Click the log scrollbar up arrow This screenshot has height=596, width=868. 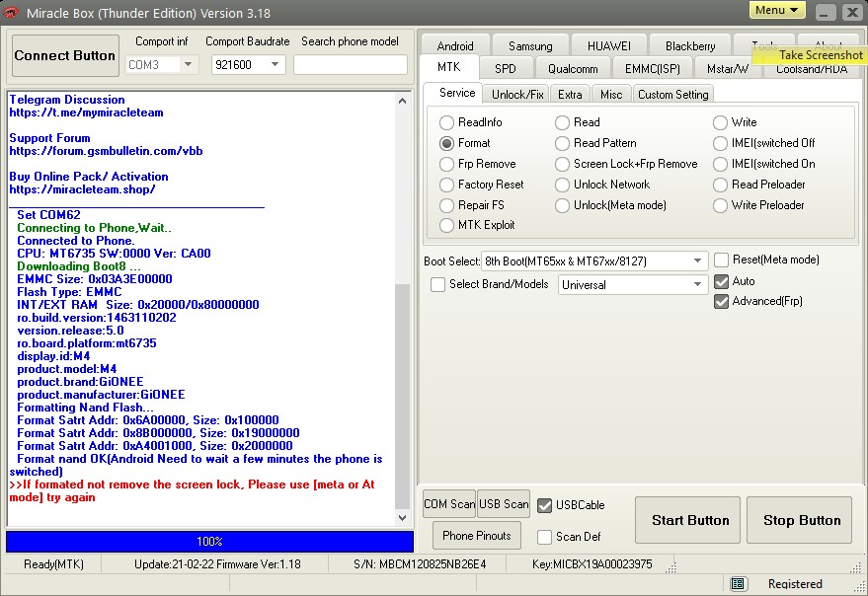(403, 101)
